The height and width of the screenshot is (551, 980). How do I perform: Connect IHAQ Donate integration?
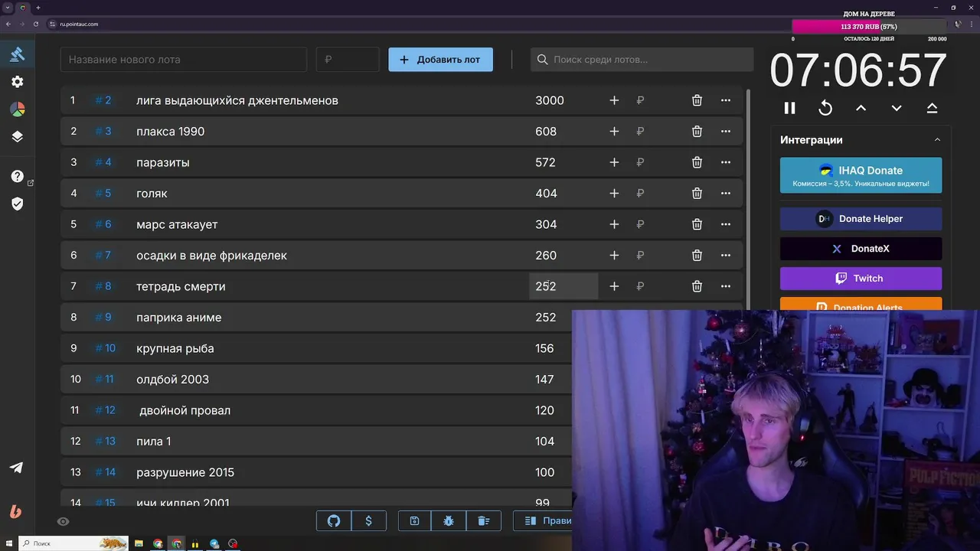[x=861, y=175]
